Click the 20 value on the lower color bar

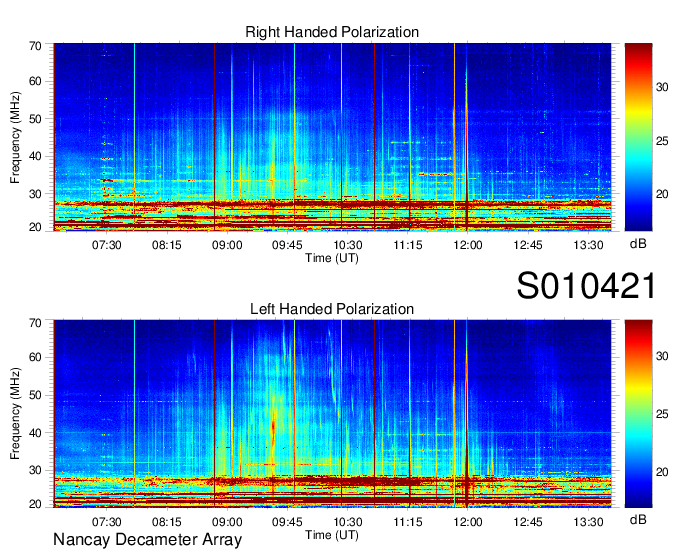[x=662, y=472]
